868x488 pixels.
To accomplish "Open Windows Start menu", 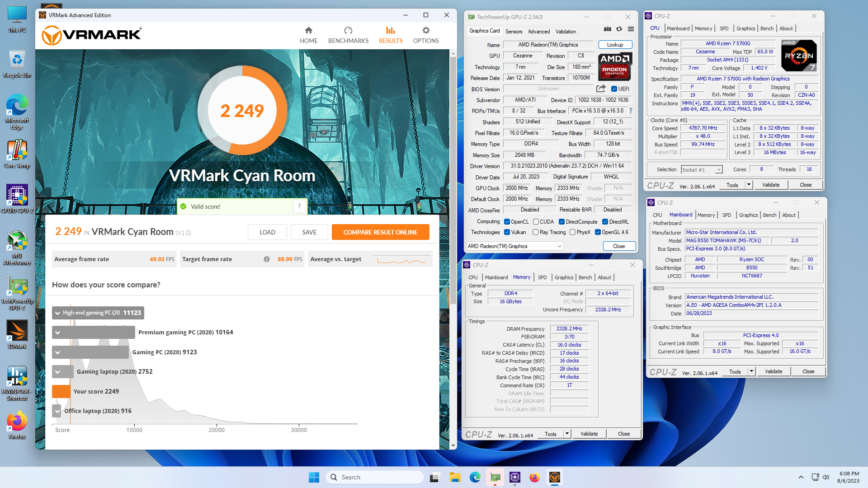I will pos(314,477).
